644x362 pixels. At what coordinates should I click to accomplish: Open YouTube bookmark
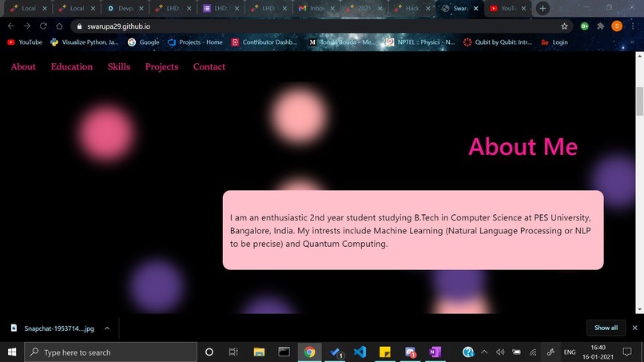[25, 42]
